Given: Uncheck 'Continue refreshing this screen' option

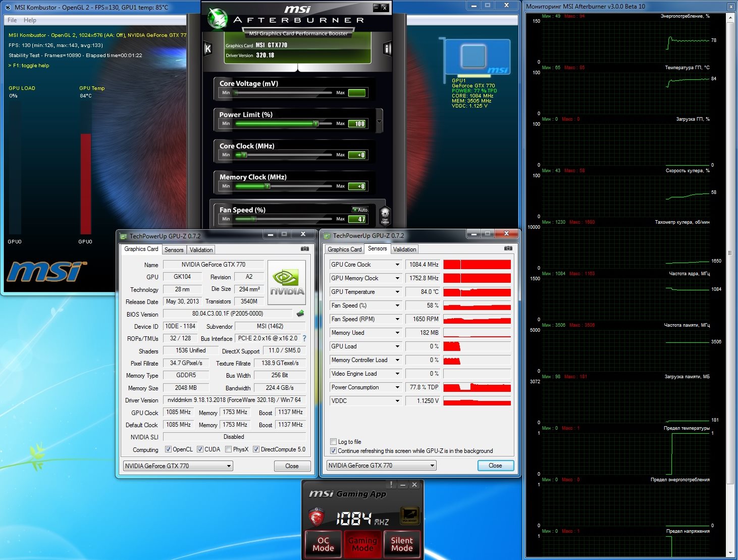Looking at the screenshot, I should pos(333,451).
